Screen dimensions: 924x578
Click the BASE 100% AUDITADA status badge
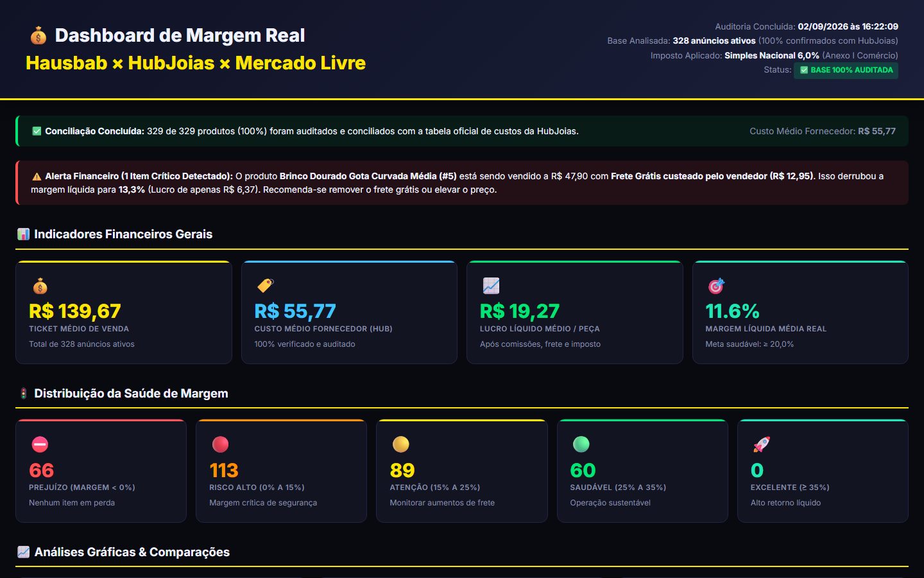[x=846, y=70]
